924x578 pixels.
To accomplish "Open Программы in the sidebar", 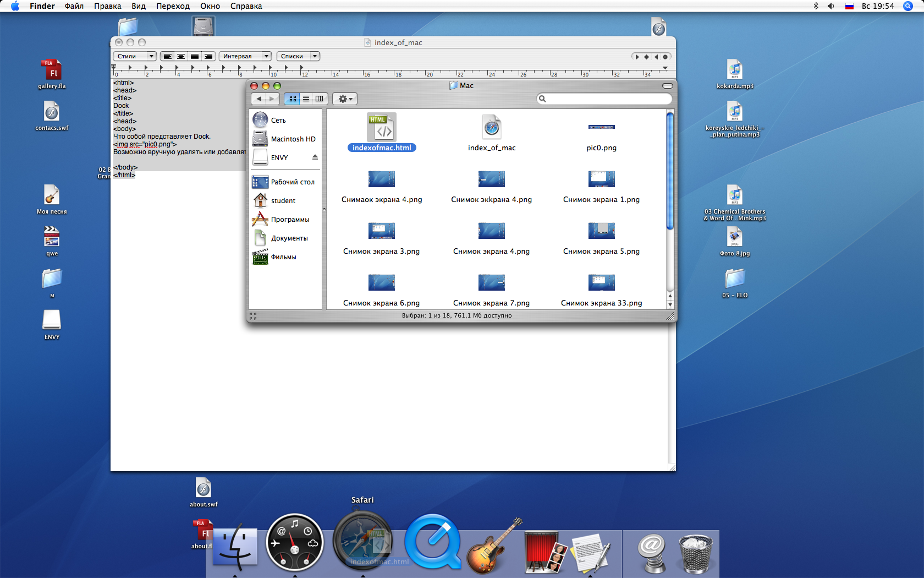I will [x=285, y=219].
